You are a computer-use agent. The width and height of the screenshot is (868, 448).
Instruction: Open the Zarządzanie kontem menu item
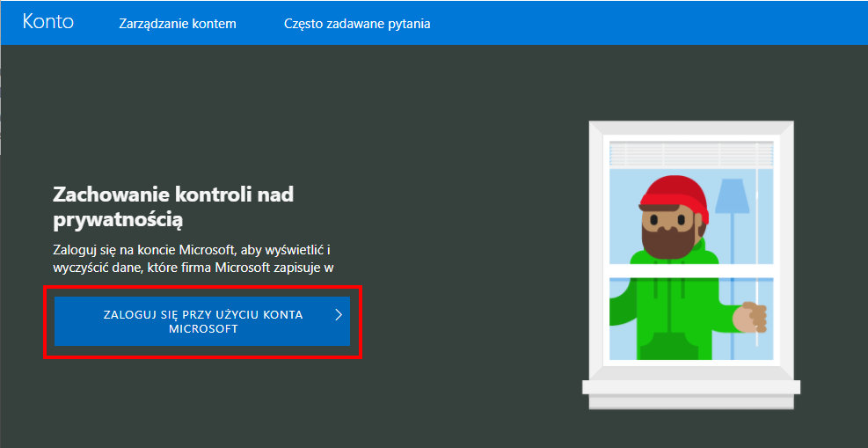(178, 24)
